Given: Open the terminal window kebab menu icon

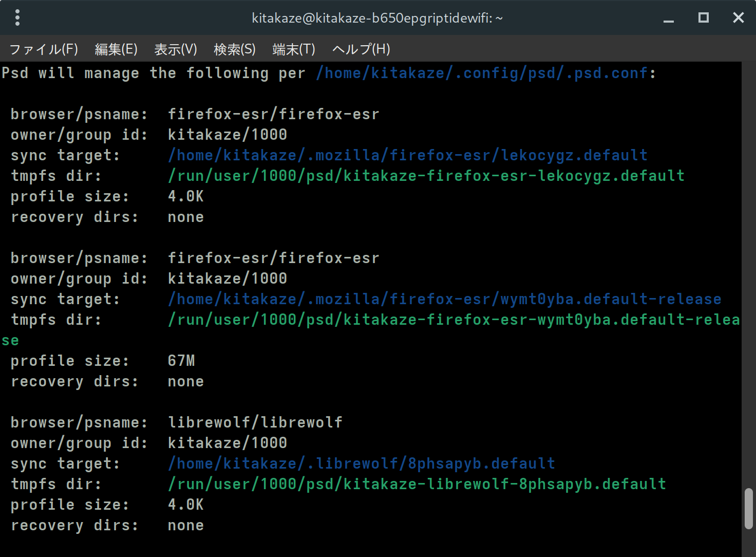Looking at the screenshot, I should [x=17, y=17].
